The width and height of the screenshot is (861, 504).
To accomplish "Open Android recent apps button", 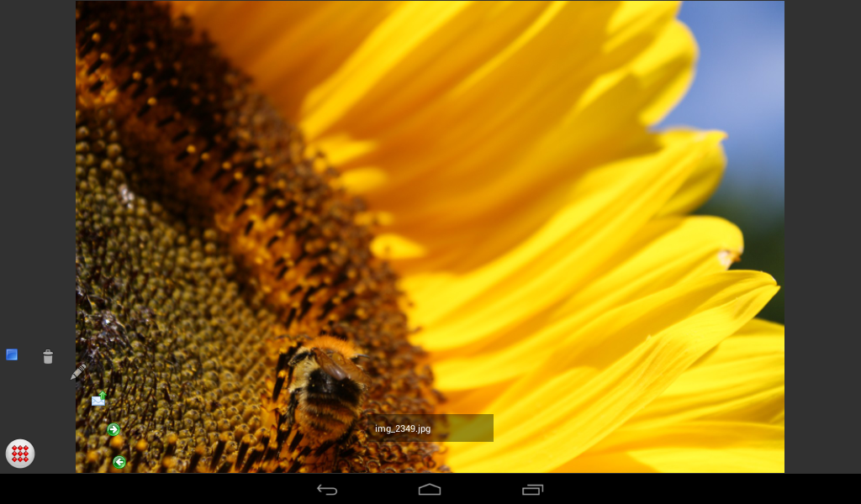I will point(532,489).
